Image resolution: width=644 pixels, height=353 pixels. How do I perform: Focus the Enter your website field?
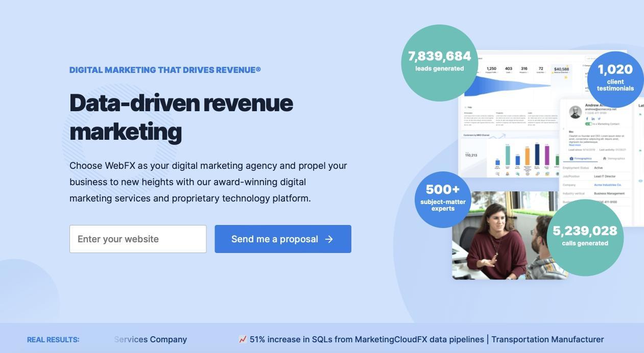pos(138,239)
